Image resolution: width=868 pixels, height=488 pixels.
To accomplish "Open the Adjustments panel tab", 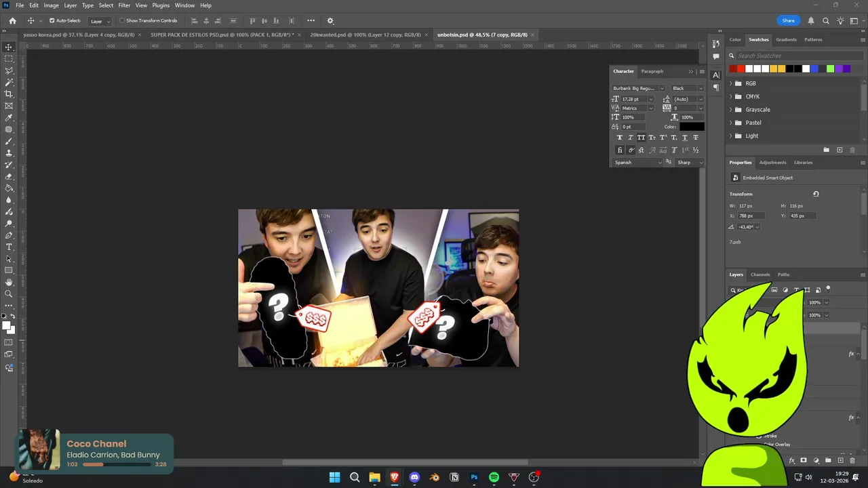I will [772, 163].
